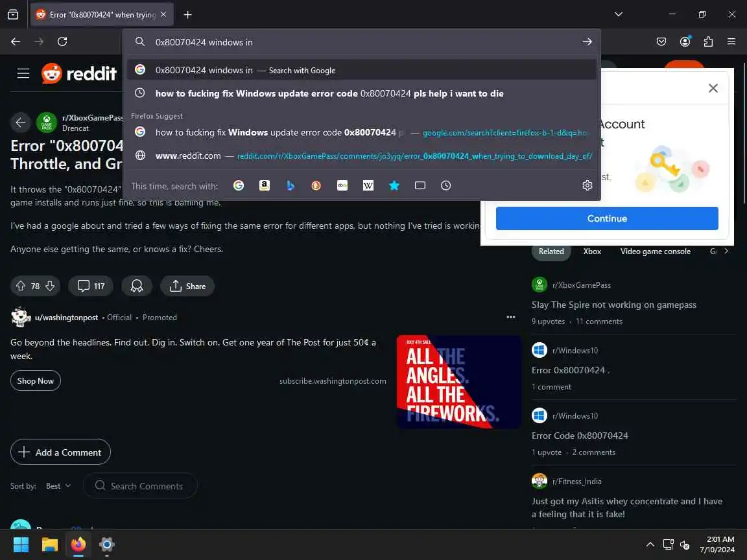Screen dimensions: 747x560
Task: Return to subreddit with back arrow
Action: (x=21, y=122)
